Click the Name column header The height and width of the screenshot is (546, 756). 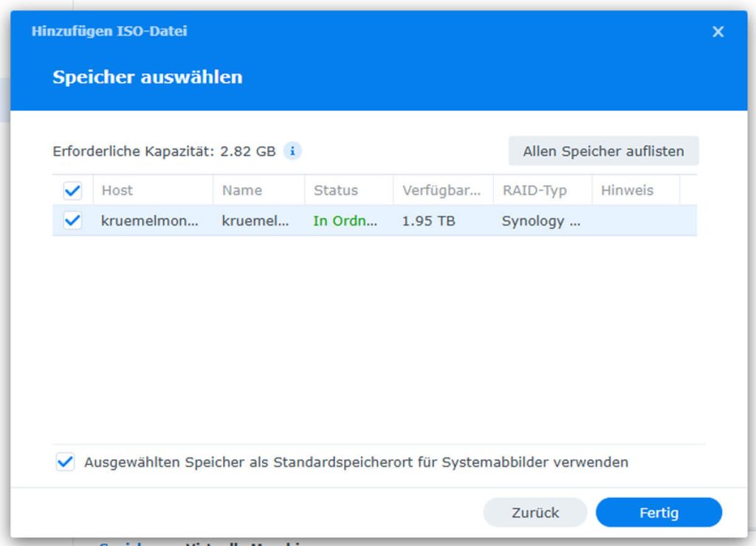tap(242, 191)
